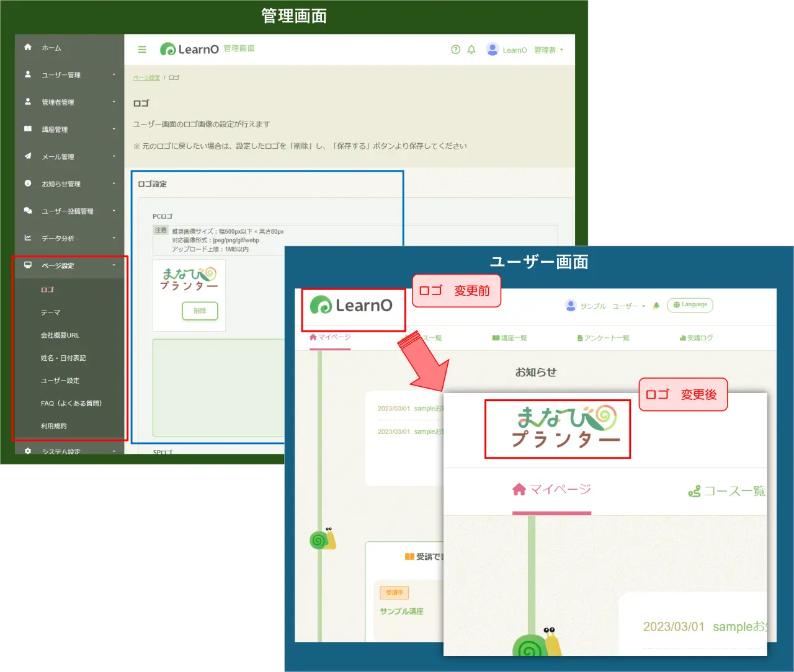Click the mail management paper-plane icon

pyautogui.click(x=28, y=156)
